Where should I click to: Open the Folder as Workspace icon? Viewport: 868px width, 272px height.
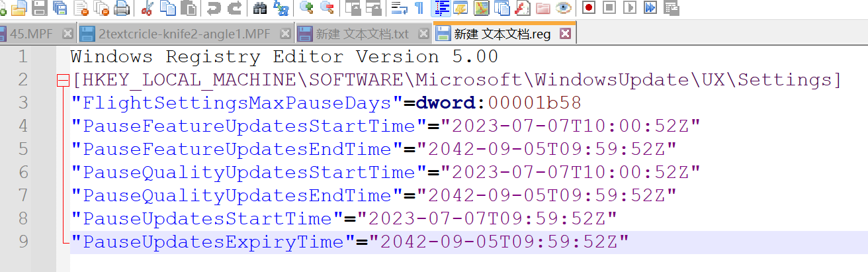pyautogui.click(x=543, y=8)
